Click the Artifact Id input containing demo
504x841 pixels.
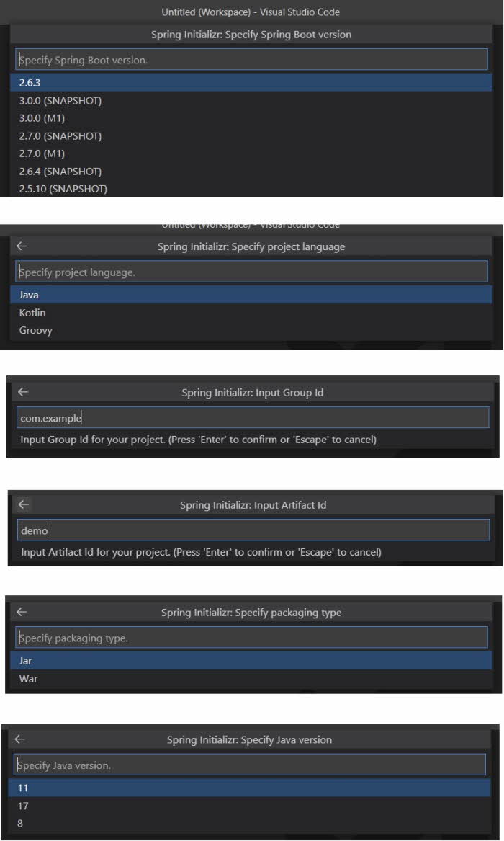[x=252, y=530]
